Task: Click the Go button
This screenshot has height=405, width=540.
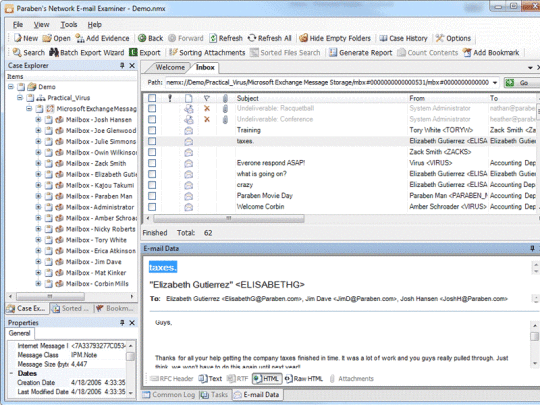Action: (x=521, y=82)
